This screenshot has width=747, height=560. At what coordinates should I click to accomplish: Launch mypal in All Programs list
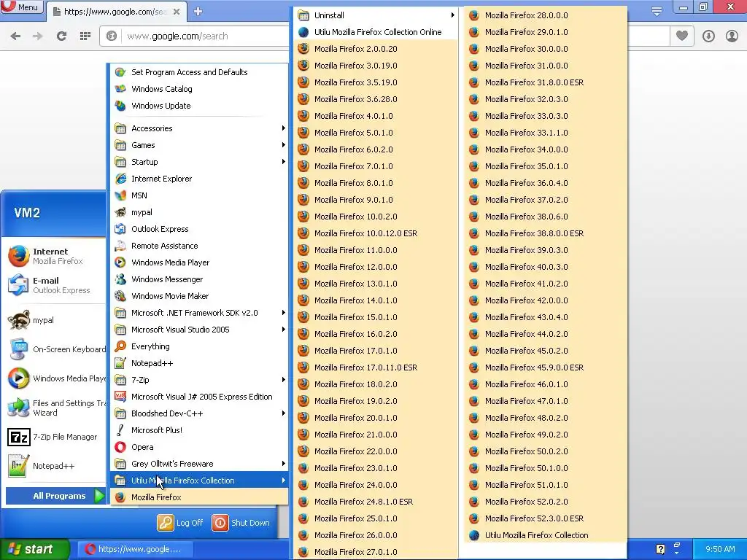199,212
